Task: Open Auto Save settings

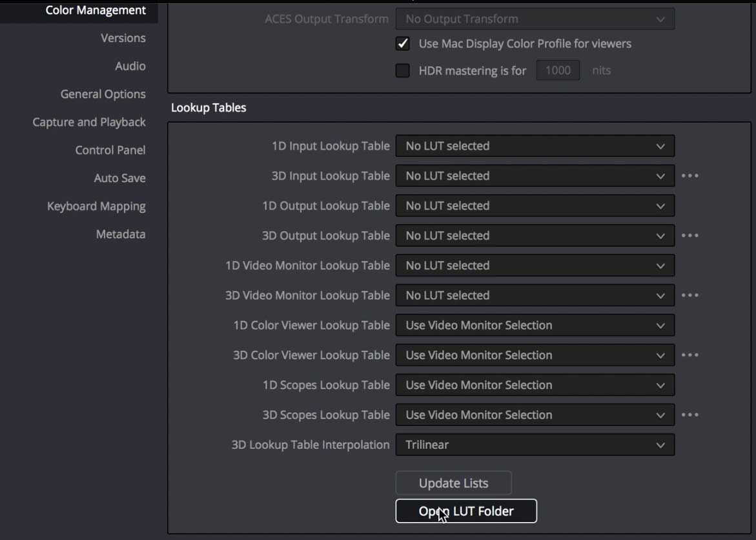Action: [x=119, y=178]
